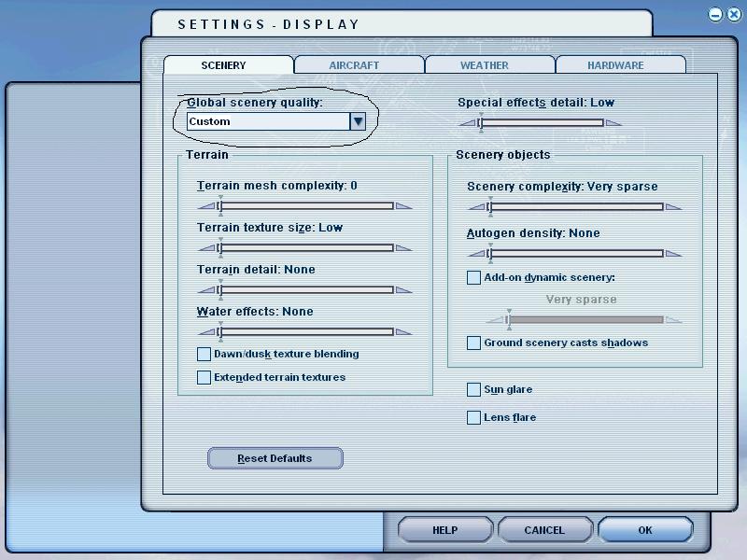Toggle Add-on dynamic scenery checkbox
The height and width of the screenshot is (560, 747).
coord(473,277)
